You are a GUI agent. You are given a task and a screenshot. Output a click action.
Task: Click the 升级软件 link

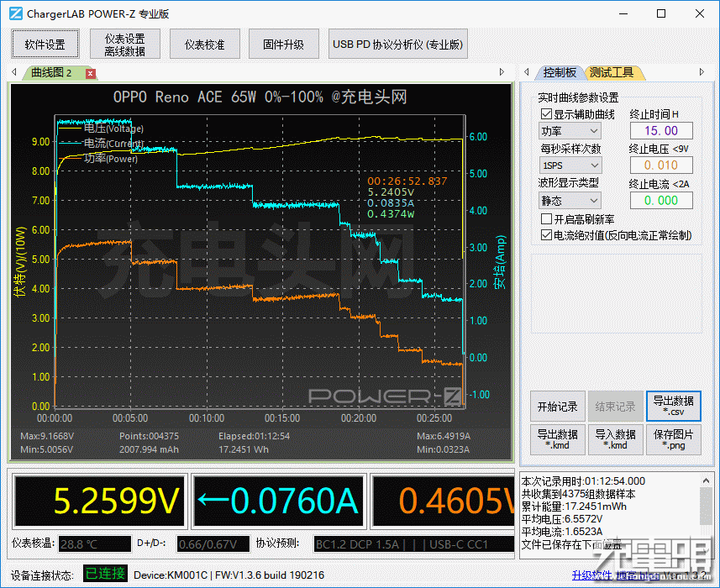[x=592, y=575]
